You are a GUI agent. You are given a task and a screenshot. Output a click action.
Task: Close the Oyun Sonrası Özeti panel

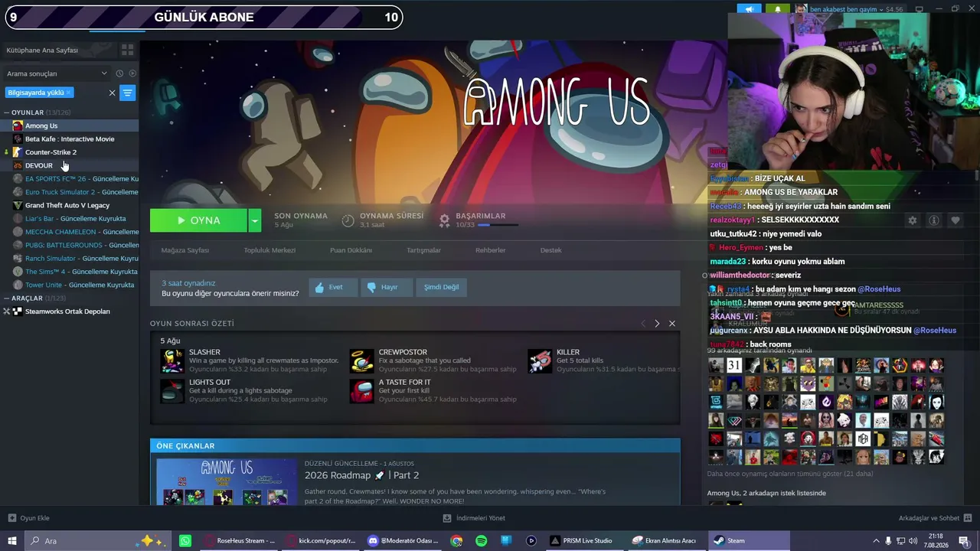(672, 324)
